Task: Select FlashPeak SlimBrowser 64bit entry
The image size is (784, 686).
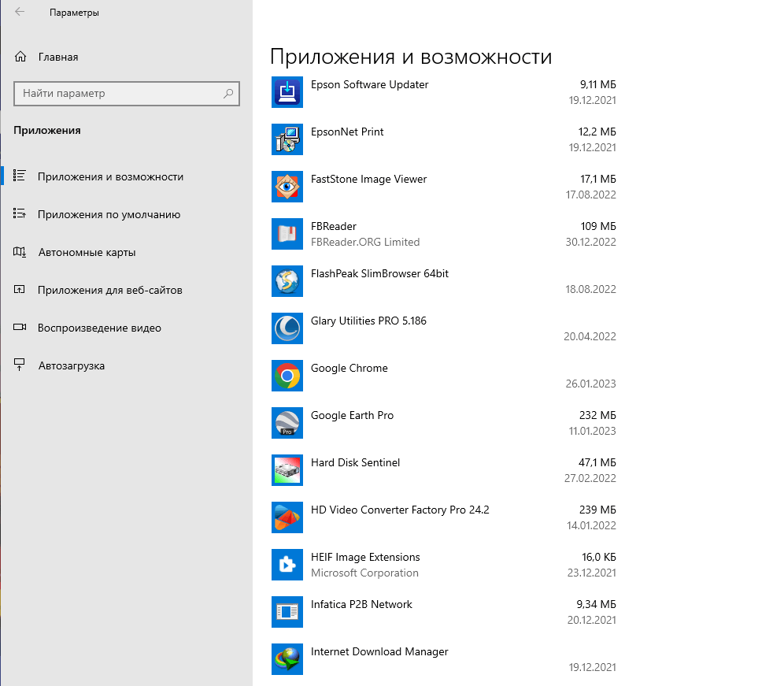Action: 379,274
